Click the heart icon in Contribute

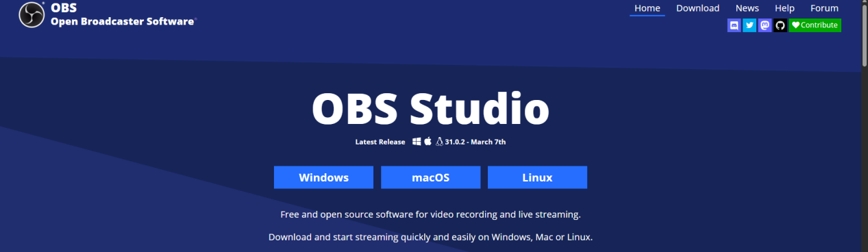[795, 25]
